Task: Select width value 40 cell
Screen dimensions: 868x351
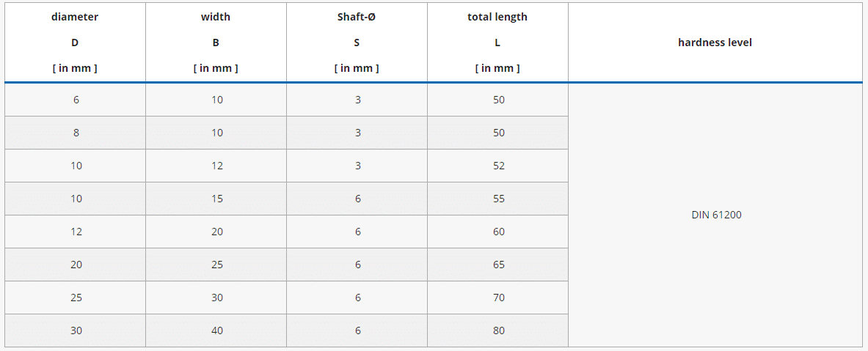Action: pyautogui.click(x=217, y=330)
